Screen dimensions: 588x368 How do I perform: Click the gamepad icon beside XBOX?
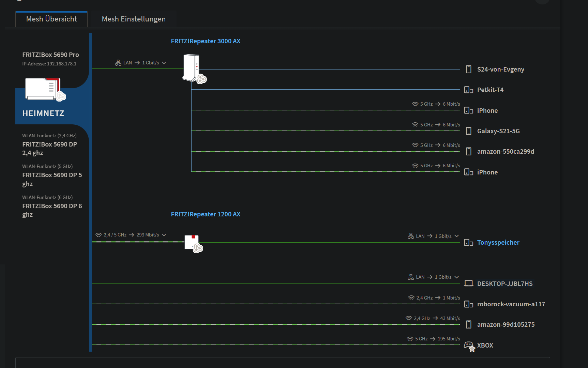469,346
